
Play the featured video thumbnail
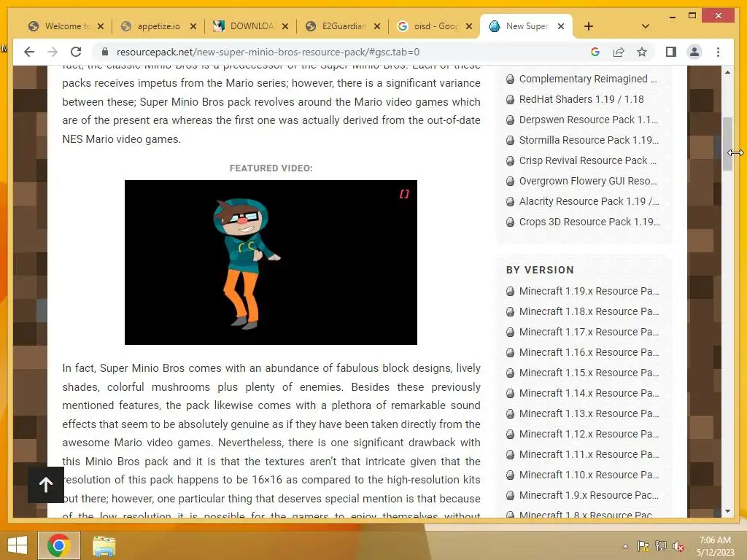point(271,262)
